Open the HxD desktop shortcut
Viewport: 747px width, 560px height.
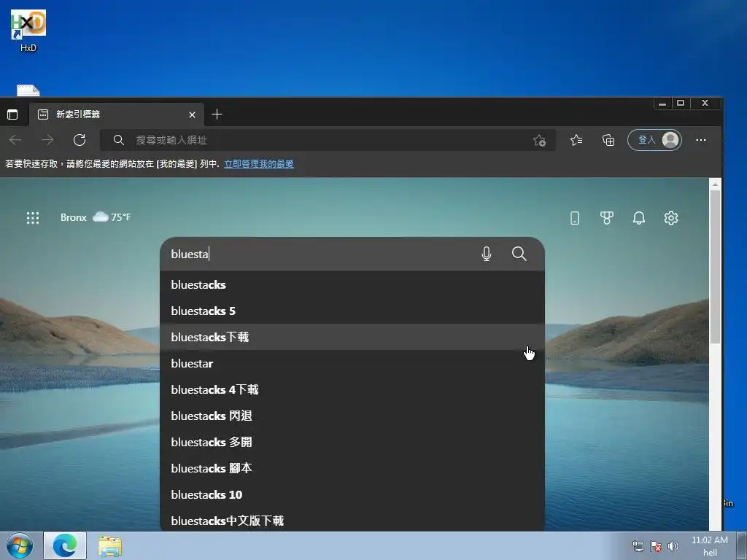click(28, 31)
